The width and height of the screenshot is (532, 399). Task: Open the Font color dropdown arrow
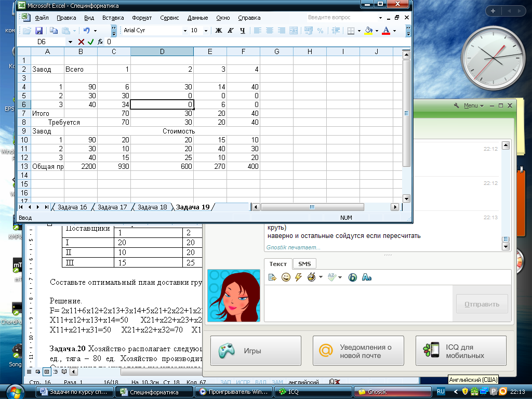click(394, 31)
